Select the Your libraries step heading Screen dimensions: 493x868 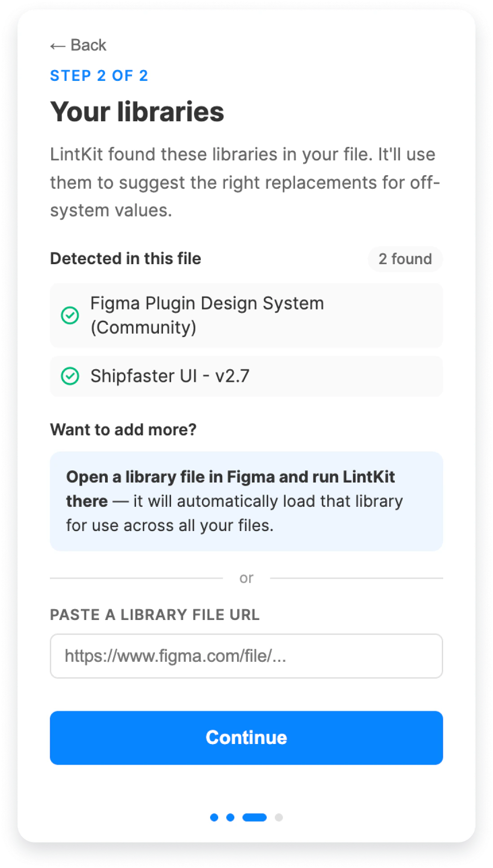[x=137, y=113]
